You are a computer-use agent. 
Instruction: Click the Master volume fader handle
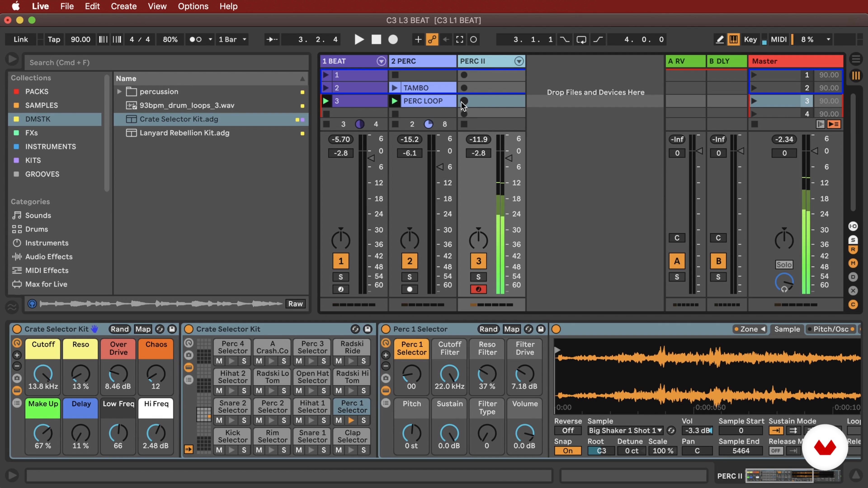(x=815, y=151)
